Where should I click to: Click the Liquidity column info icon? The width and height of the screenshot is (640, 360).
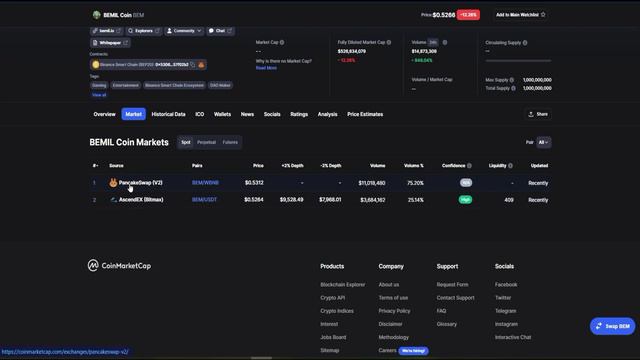pyautogui.click(x=511, y=166)
